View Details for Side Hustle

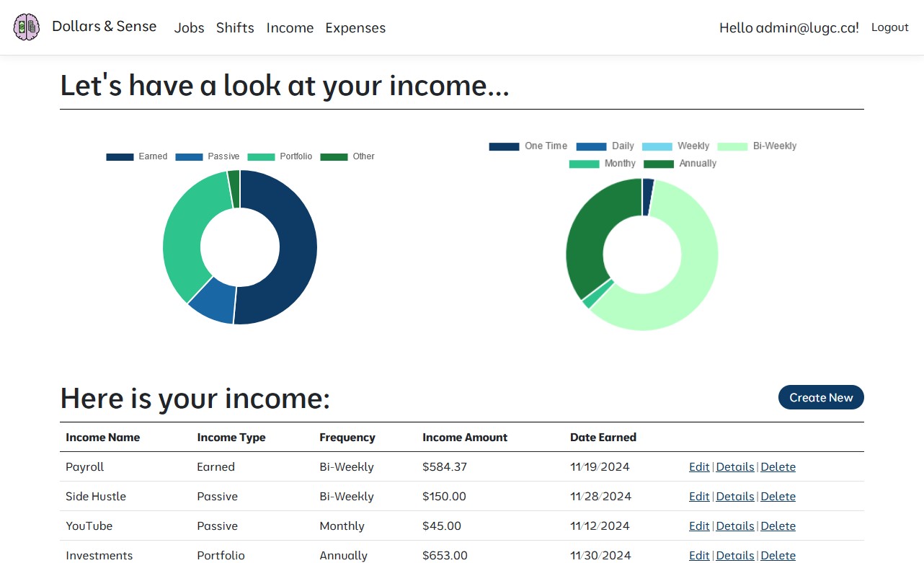point(734,496)
